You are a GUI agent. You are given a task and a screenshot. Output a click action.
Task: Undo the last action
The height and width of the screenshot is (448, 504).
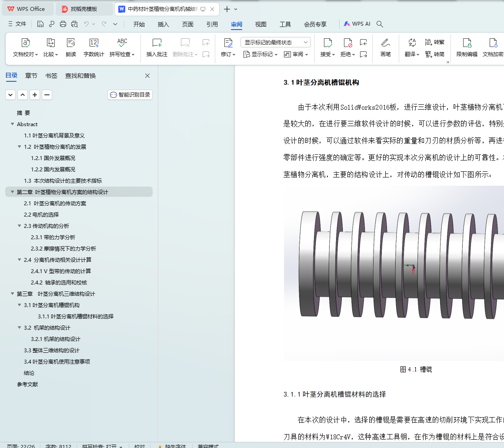tap(87, 24)
